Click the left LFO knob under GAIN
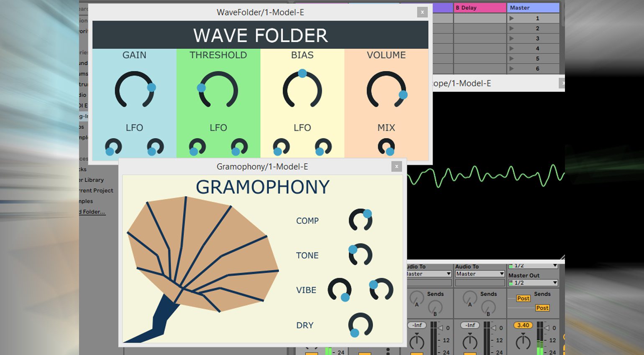 tap(113, 147)
